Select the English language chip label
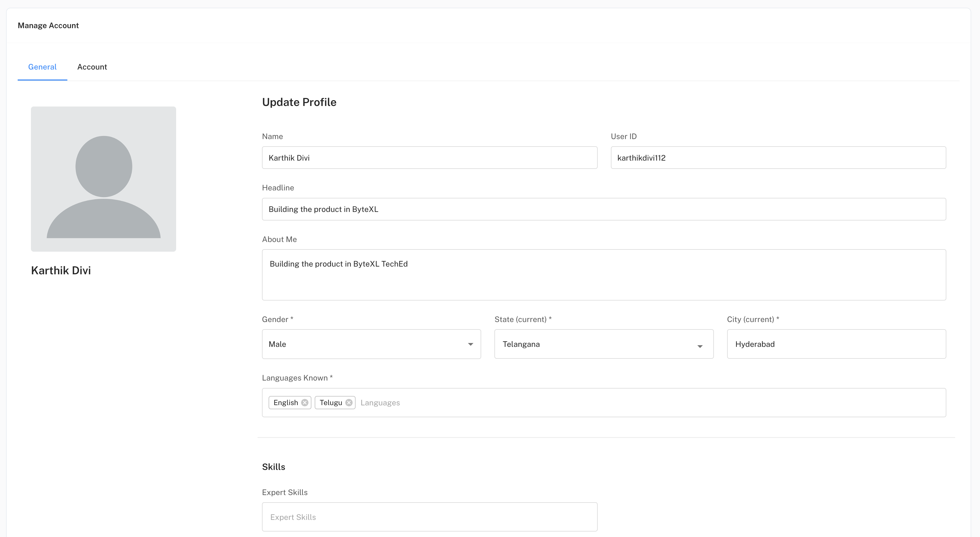This screenshot has height=537, width=980. [286, 402]
